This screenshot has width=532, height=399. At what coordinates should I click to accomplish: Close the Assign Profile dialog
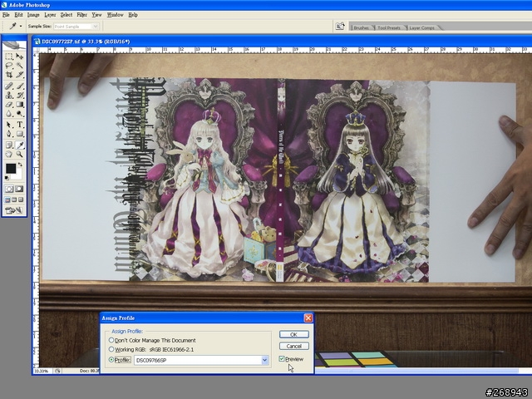pos(308,318)
